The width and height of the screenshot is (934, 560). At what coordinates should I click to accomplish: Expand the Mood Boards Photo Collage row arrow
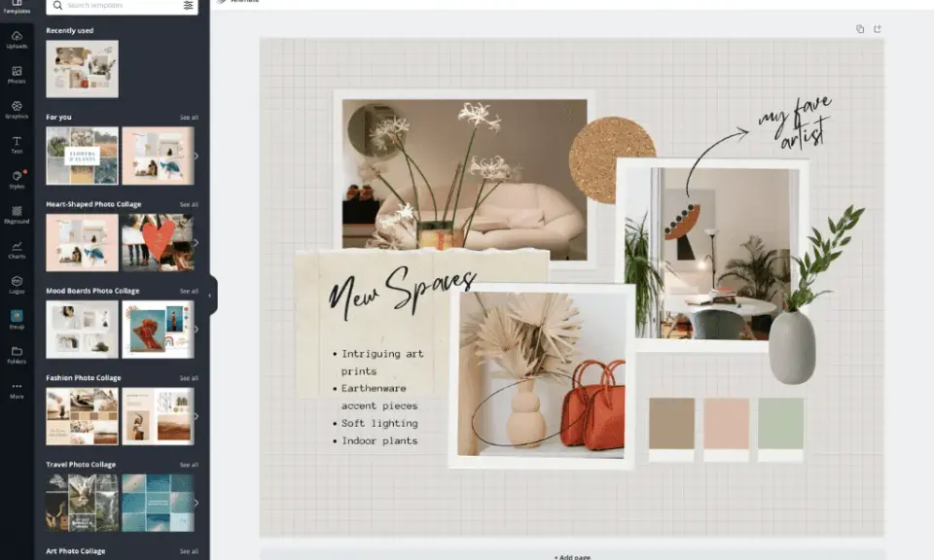point(196,329)
